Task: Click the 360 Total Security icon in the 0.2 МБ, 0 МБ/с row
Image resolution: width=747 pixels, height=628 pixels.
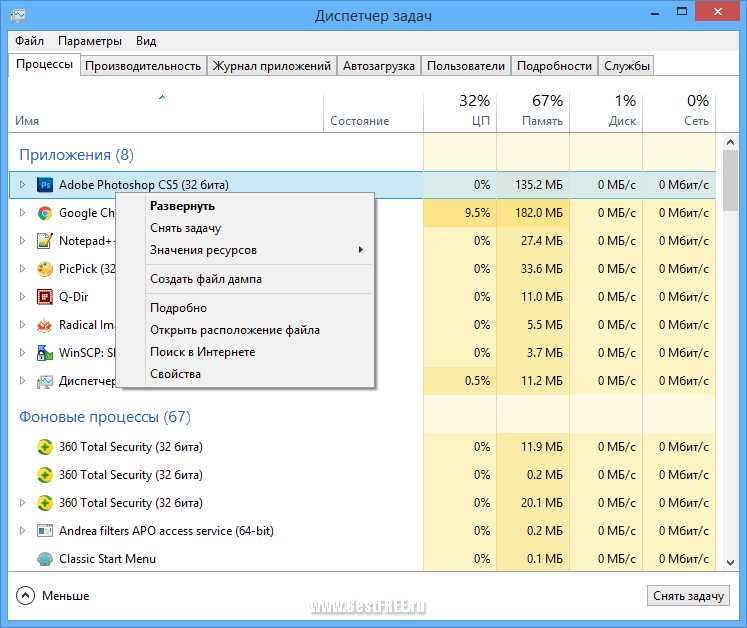Action: (45, 475)
